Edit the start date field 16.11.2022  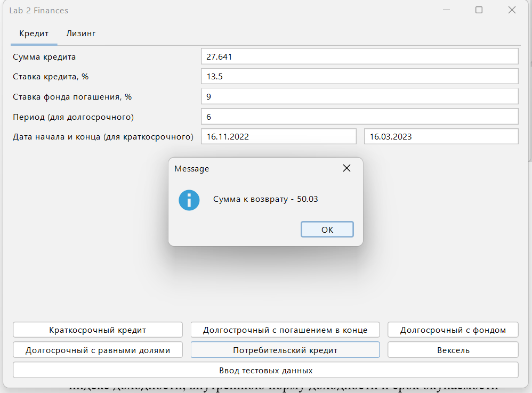pyautogui.click(x=279, y=136)
